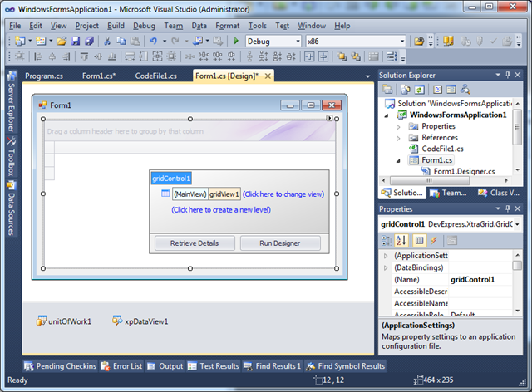532x392 pixels.
Task: Select the gridView1 view label
Action: 224,194
